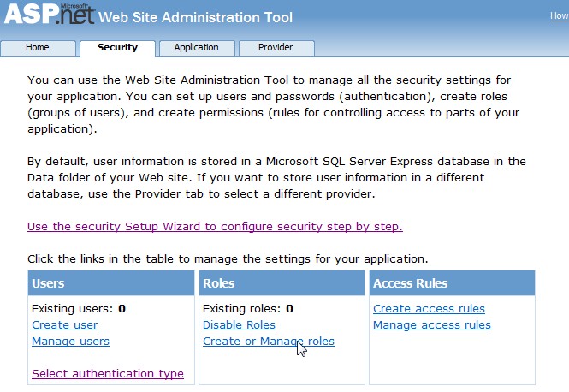Open the security Setup Wizard link
The width and height of the screenshot is (569, 392).
[x=215, y=227]
